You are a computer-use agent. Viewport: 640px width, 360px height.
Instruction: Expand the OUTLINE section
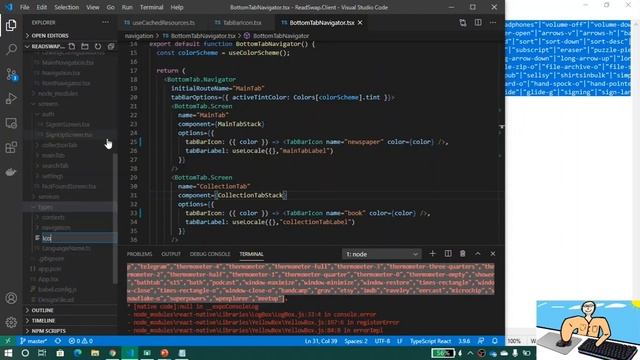click(69, 310)
